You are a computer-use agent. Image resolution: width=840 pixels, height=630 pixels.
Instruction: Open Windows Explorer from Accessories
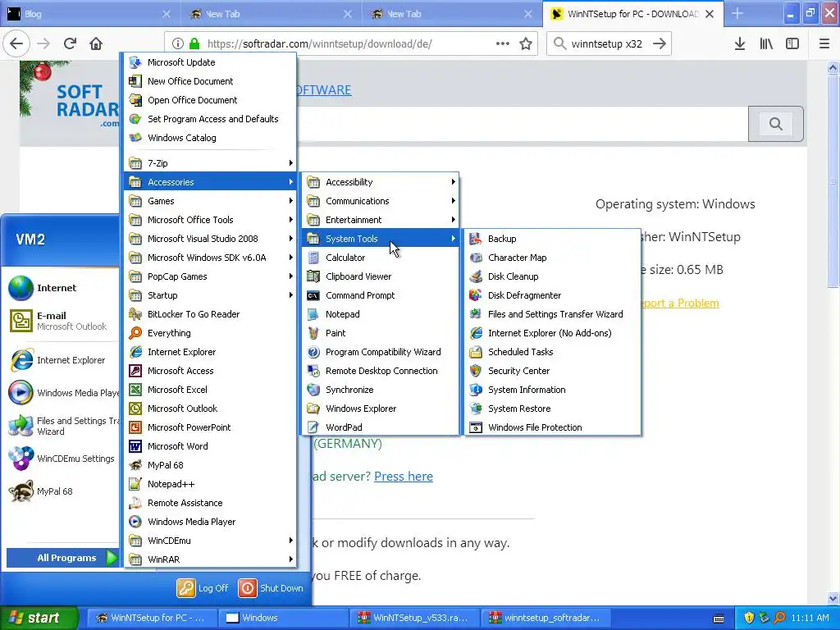click(381, 409)
